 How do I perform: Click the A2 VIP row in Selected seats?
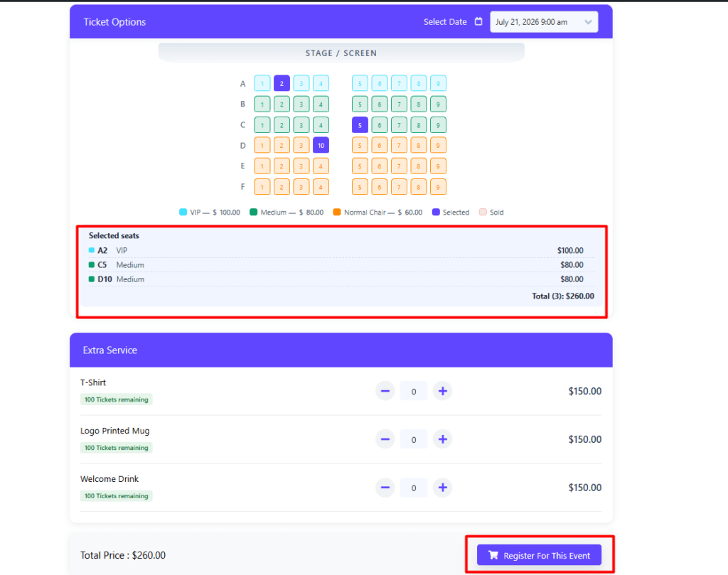341,251
